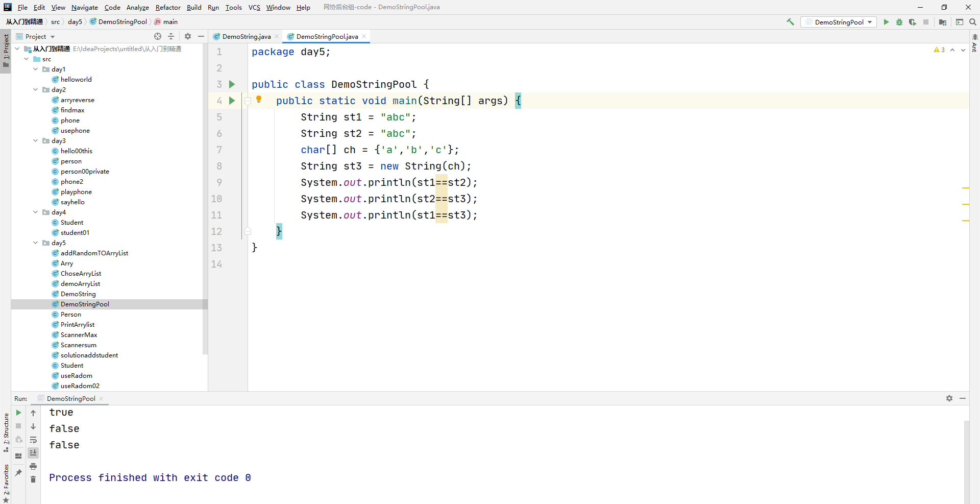Open the Refactor menu
This screenshot has width=980, height=504.
point(168,7)
